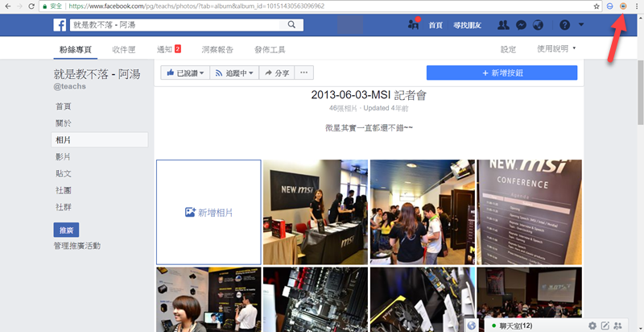Open friend requests icon

tap(503, 25)
